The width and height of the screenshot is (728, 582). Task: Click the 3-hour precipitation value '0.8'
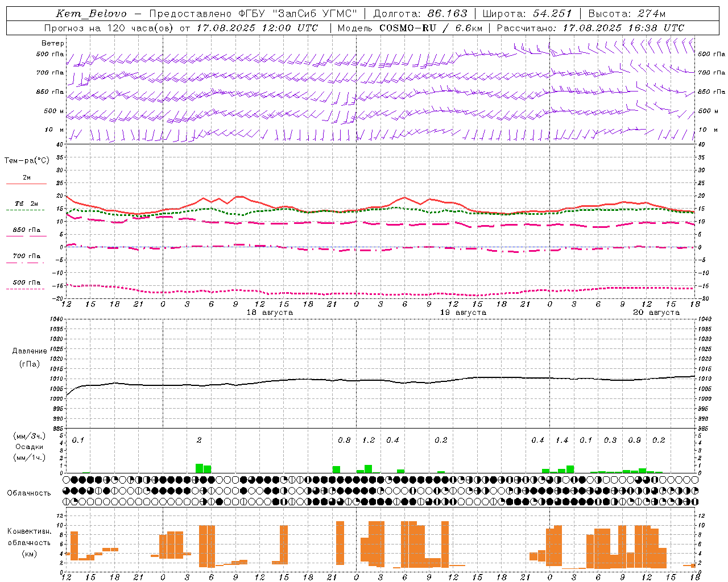(x=344, y=440)
